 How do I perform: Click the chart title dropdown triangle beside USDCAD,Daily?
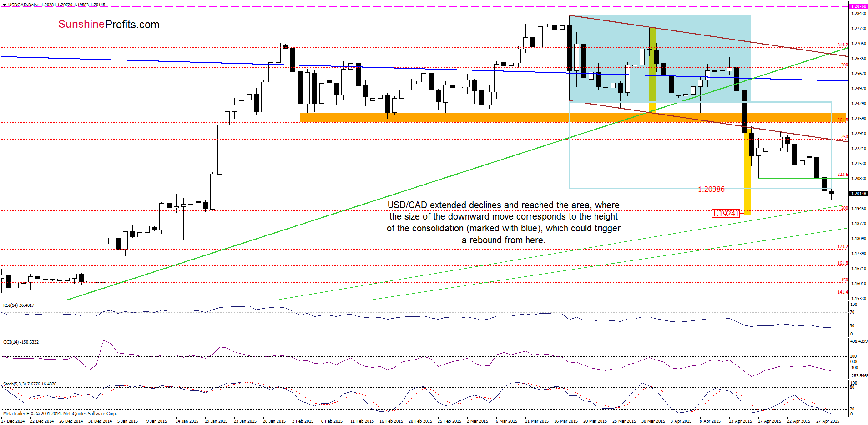tap(4, 5)
